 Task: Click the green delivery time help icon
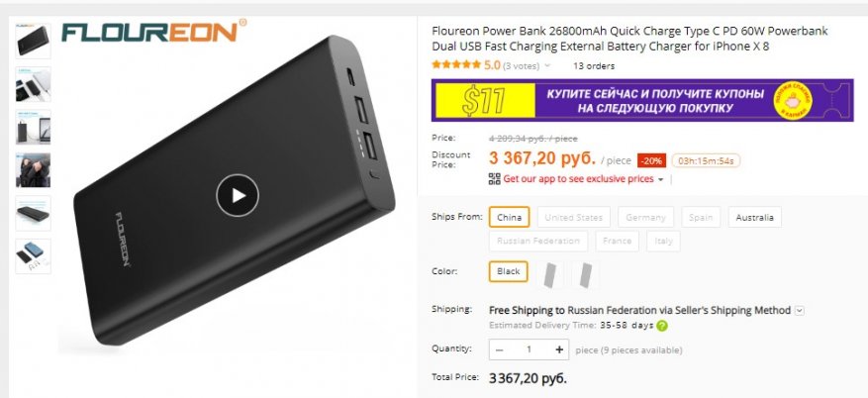point(662,326)
